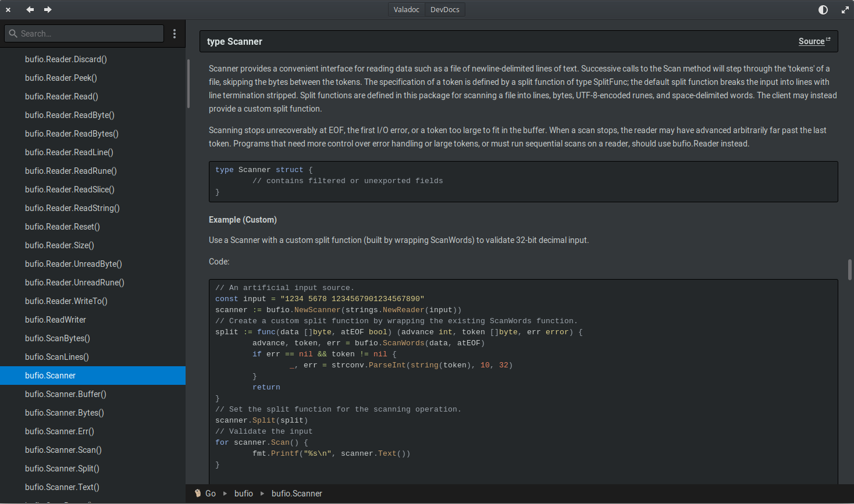Image resolution: width=854 pixels, height=504 pixels.
Task: Select bufio.Scanner.Text() entry
Action: [93, 487]
